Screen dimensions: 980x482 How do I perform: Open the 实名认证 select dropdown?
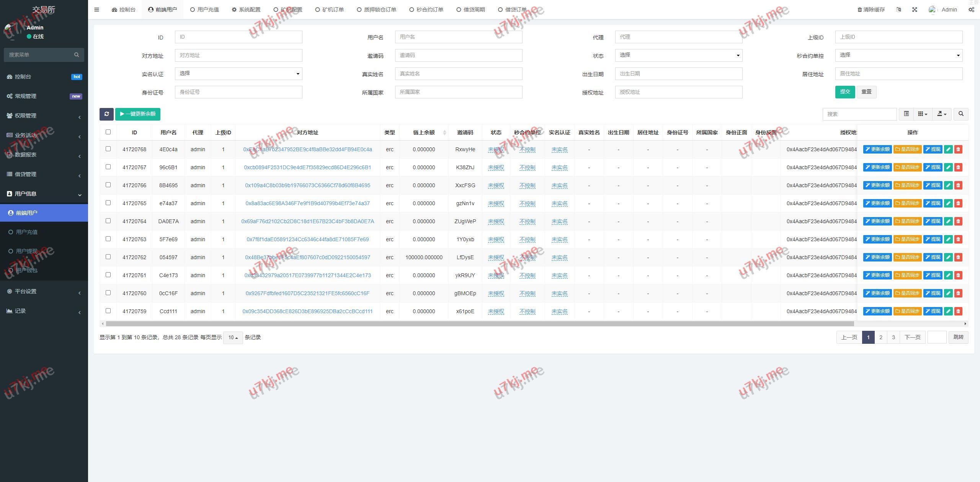point(238,74)
